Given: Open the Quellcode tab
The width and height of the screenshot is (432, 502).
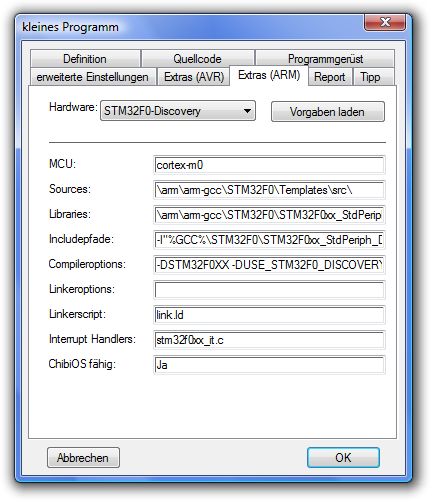Looking at the screenshot, I should click(x=197, y=59).
